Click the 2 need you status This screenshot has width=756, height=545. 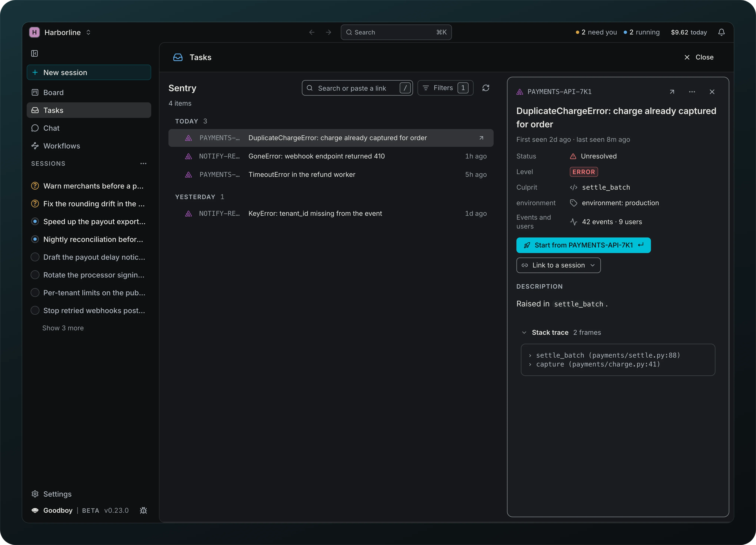pos(596,32)
